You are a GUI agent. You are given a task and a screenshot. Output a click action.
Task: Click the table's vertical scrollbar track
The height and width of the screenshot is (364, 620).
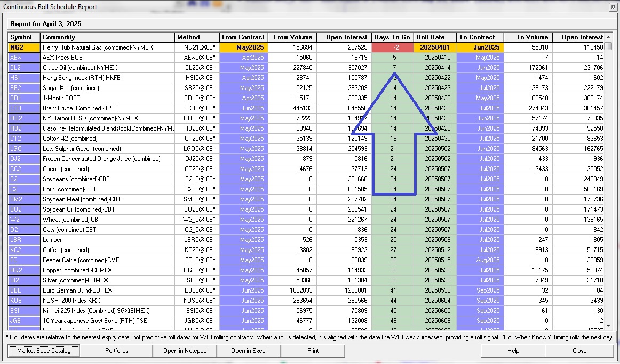tap(608, 187)
